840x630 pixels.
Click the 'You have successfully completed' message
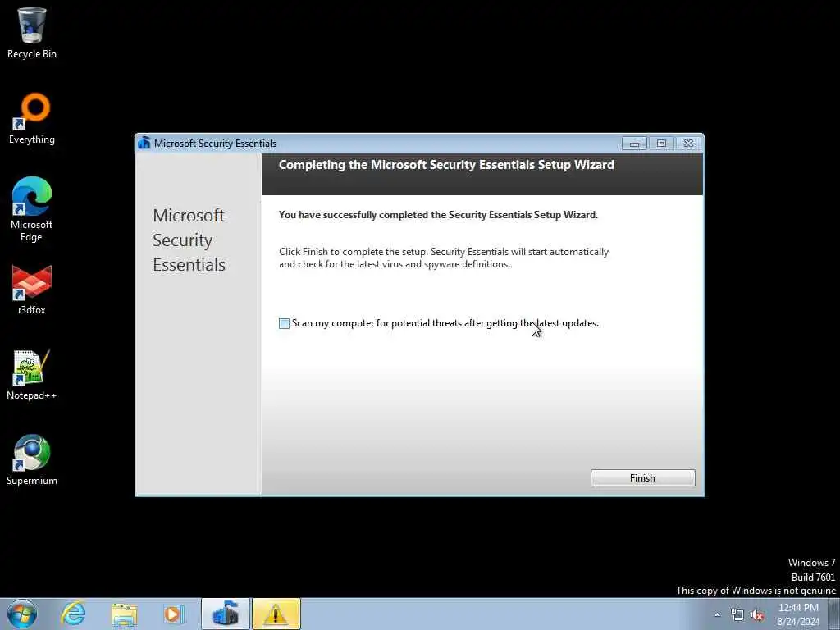(x=438, y=215)
